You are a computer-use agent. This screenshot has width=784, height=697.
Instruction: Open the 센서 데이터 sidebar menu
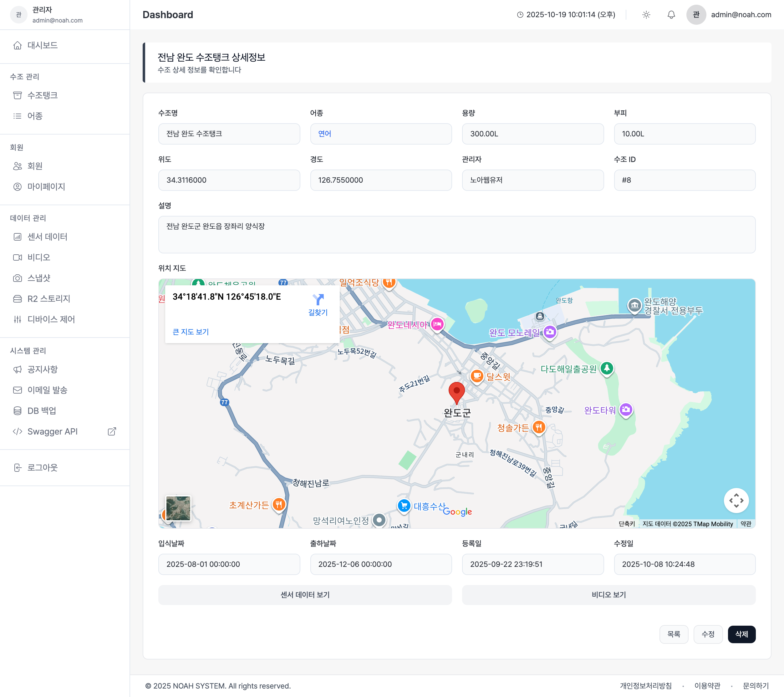(47, 237)
